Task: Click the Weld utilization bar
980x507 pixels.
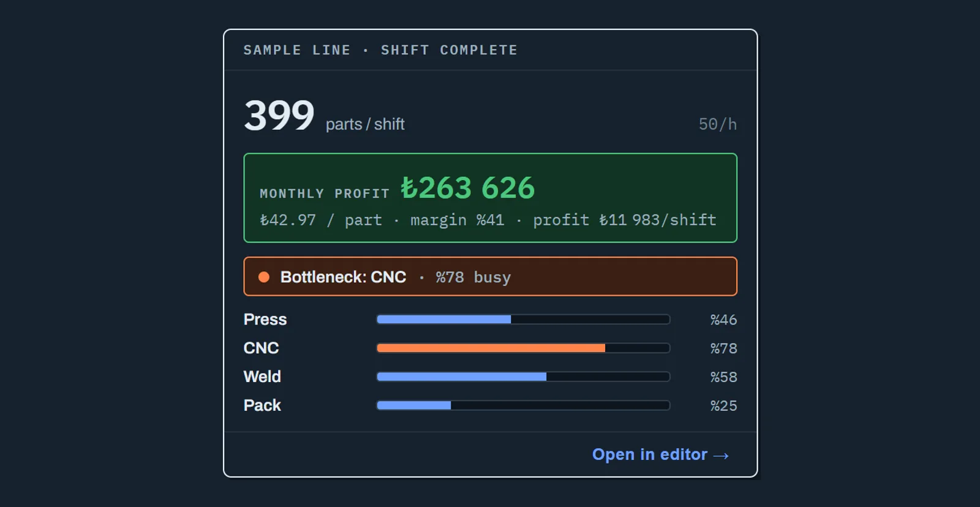Action: tap(523, 377)
